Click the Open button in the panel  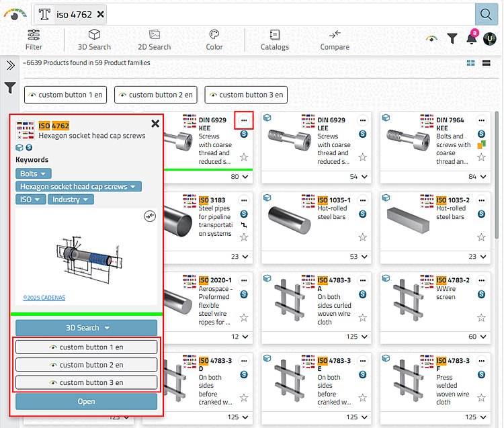tap(86, 401)
